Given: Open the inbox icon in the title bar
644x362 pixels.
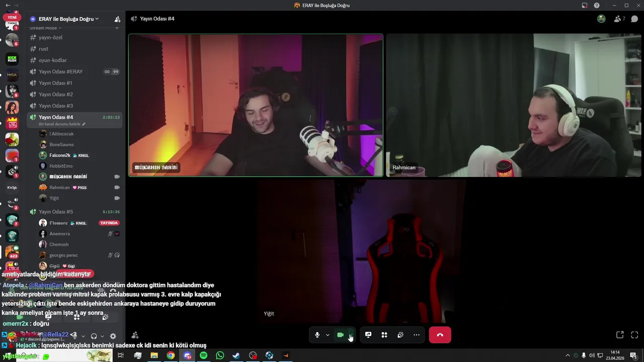Looking at the screenshot, I should pos(585,6).
